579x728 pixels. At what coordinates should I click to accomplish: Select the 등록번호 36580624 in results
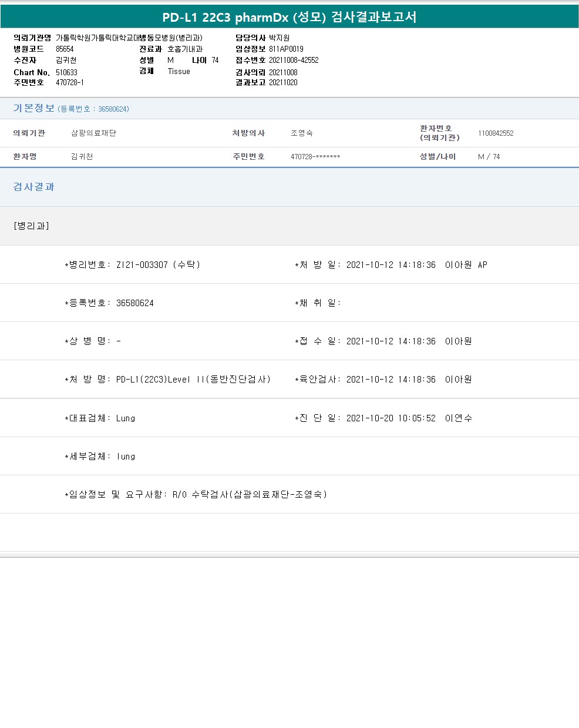coord(134,303)
